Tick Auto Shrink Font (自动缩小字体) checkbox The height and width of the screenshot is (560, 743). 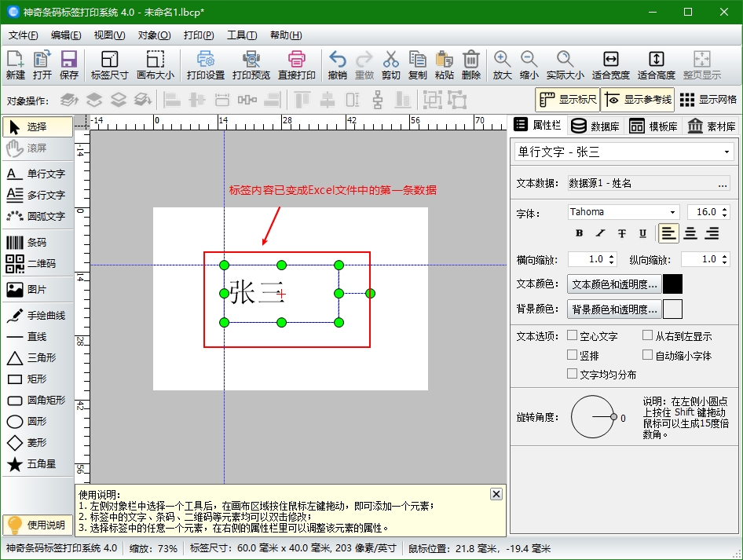(x=648, y=356)
